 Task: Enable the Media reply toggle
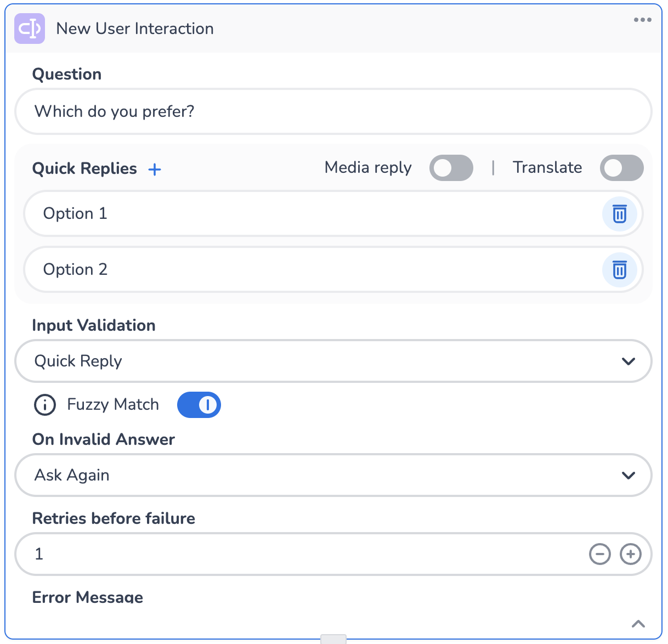click(x=451, y=168)
